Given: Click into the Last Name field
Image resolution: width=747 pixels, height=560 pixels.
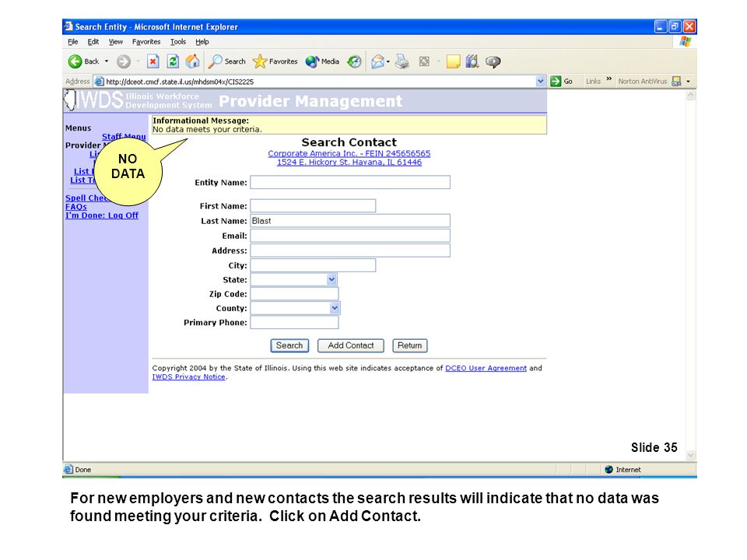Looking at the screenshot, I should tap(350, 220).
